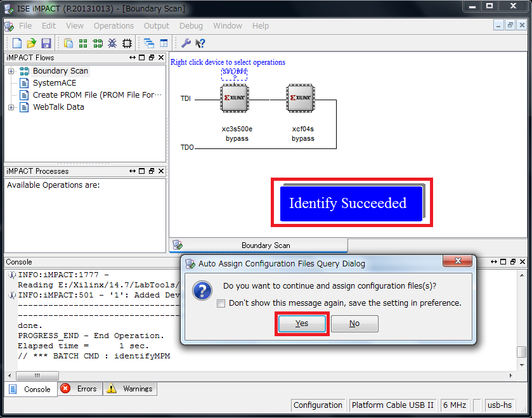This screenshot has height=418, width=532.
Task: Close the iMPACT Processes panel
Action: (x=161, y=171)
